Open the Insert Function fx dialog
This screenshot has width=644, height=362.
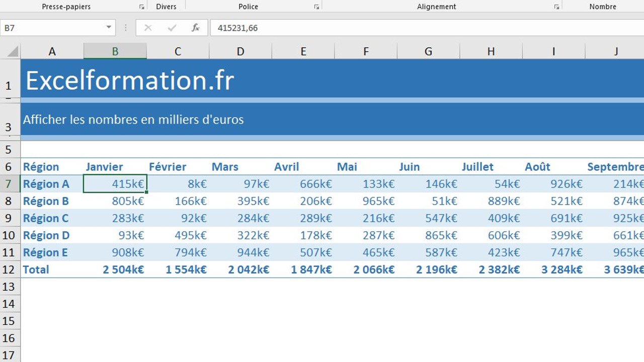pyautogui.click(x=196, y=28)
